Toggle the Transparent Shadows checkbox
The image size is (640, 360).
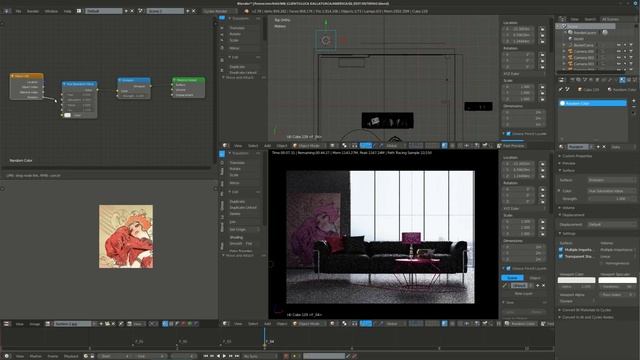click(561, 256)
